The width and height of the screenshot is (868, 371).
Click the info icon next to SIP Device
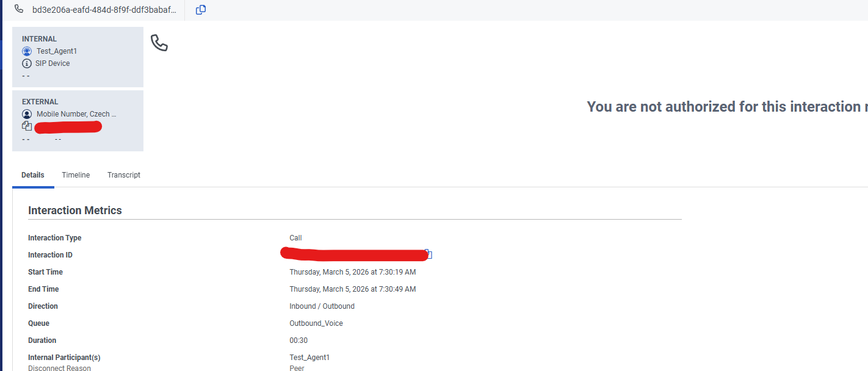point(27,63)
